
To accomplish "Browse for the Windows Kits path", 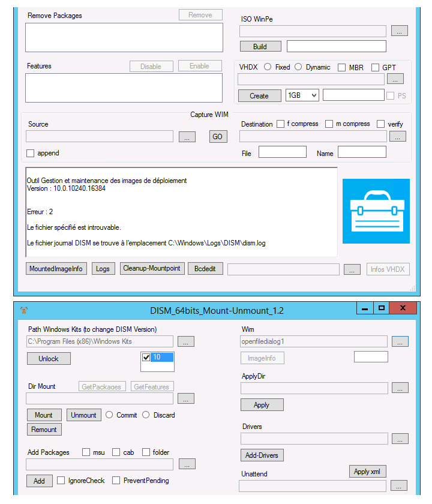I will (186, 341).
